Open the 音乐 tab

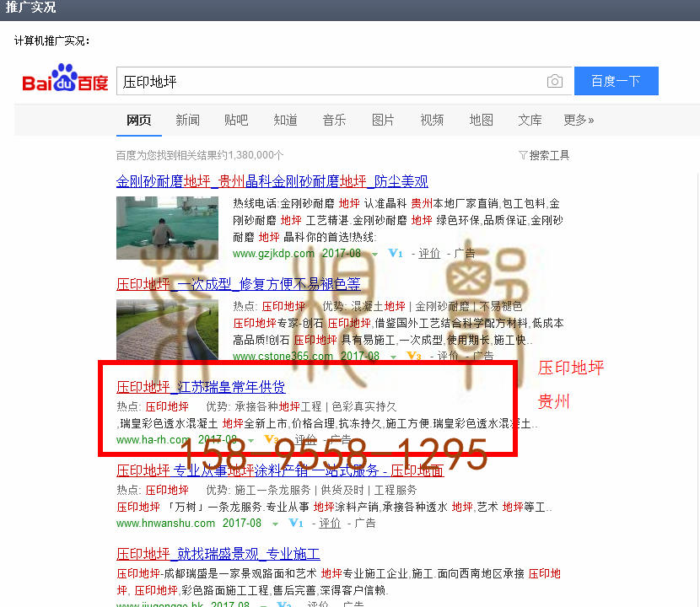pos(334,120)
